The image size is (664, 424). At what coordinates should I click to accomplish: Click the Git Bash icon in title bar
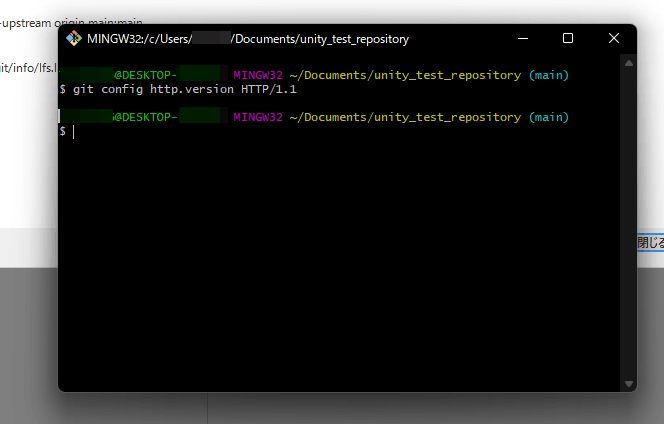coord(73,39)
